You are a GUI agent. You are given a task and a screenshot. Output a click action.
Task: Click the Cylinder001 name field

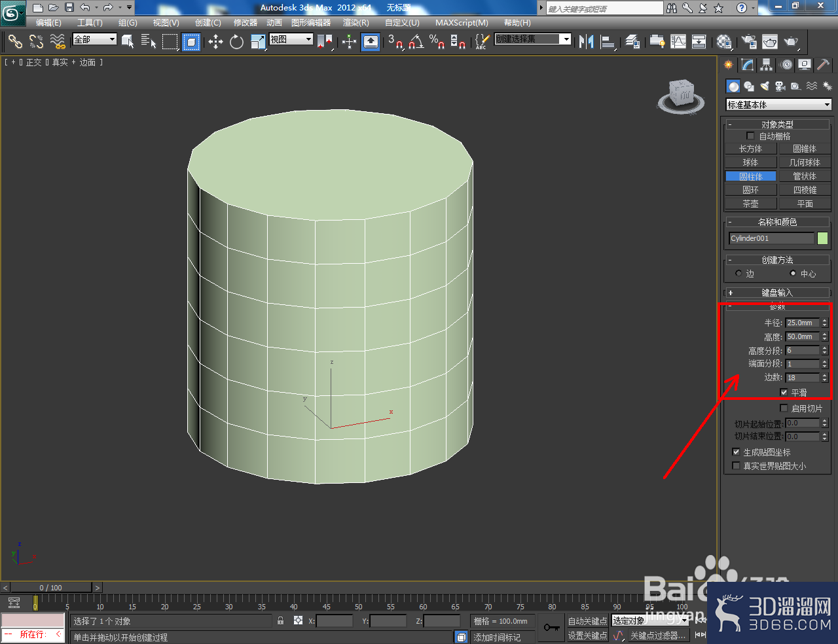(x=771, y=238)
